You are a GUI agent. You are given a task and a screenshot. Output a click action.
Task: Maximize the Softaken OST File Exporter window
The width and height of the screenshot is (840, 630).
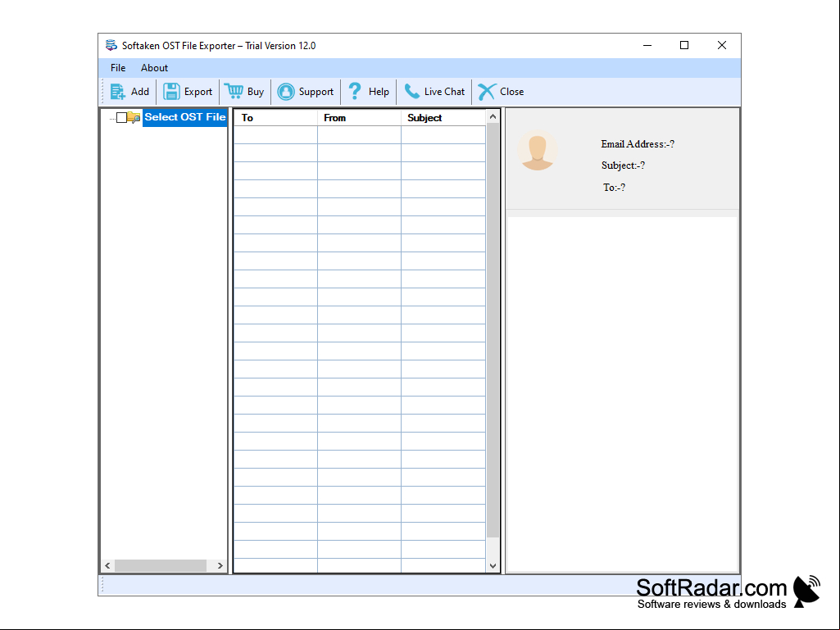(x=684, y=46)
